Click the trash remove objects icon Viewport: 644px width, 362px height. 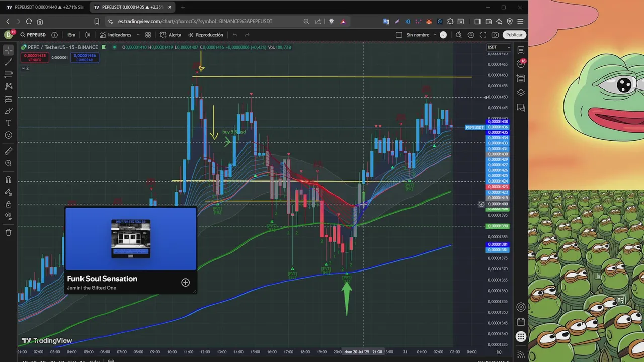pyautogui.click(x=9, y=232)
